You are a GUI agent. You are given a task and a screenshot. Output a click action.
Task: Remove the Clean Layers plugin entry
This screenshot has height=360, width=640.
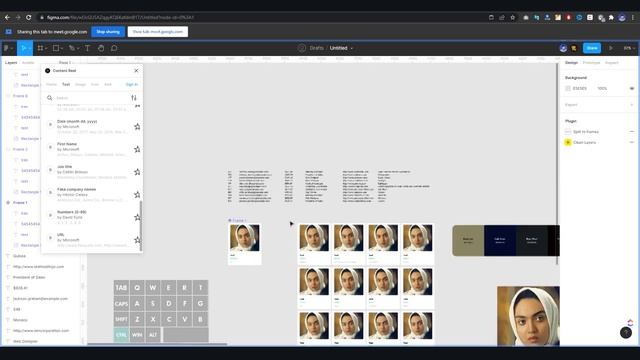632,142
